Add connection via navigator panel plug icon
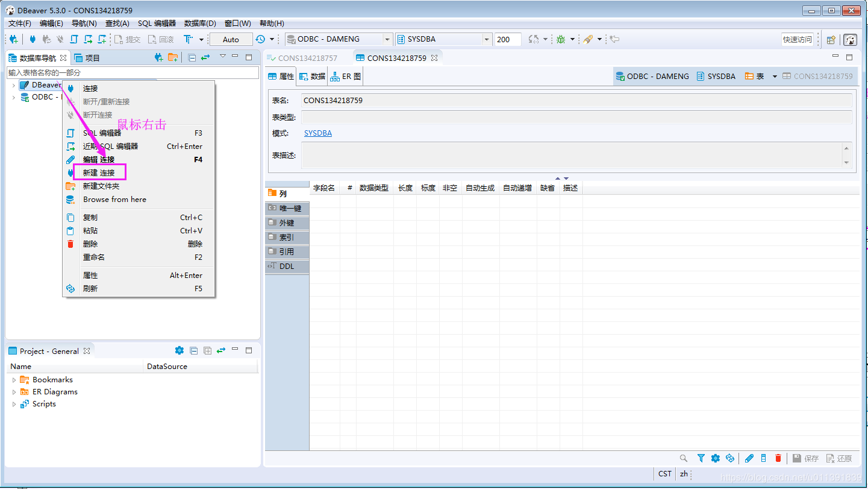This screenshot has height=489, width=868. click(159, 58)
